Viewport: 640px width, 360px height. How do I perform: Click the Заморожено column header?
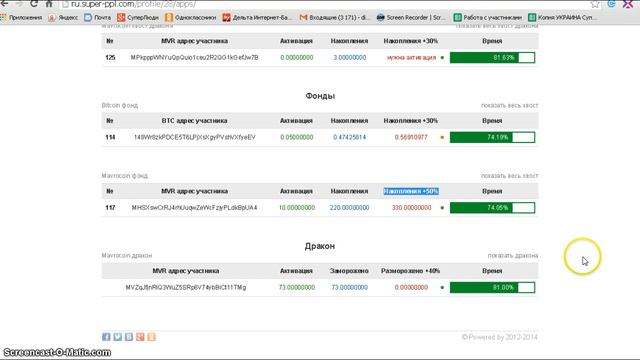point(349,271)
